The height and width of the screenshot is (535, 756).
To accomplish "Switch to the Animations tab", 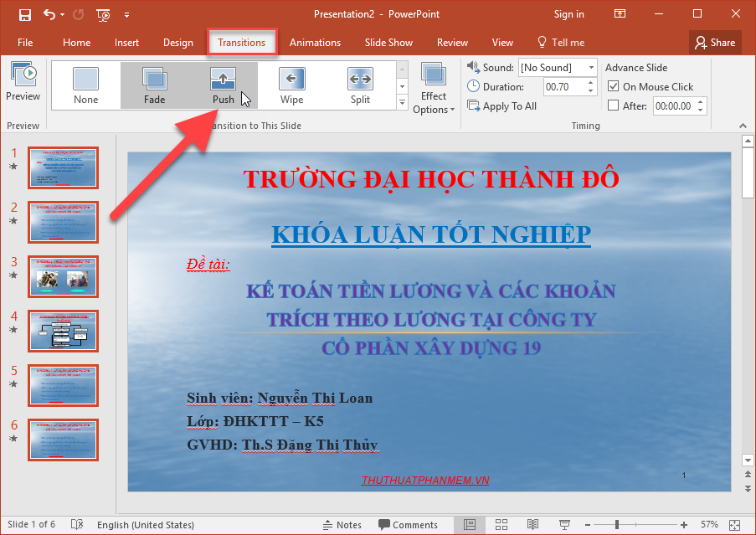I will pos(315,42).
